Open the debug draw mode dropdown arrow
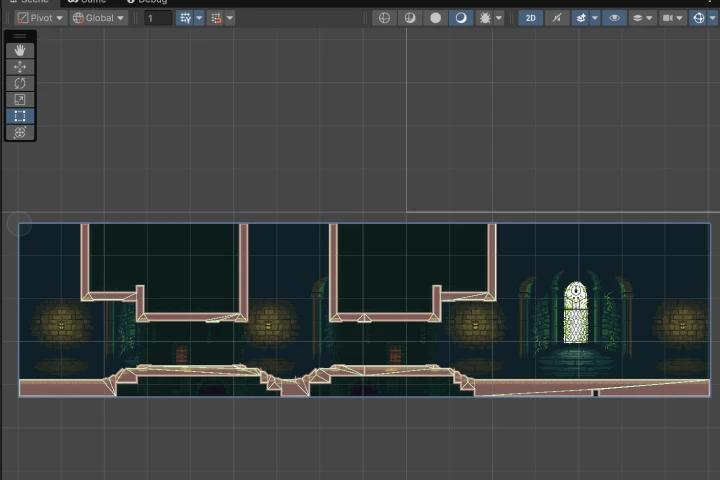Viewport: 720px width, 480px height. point(499,18)
